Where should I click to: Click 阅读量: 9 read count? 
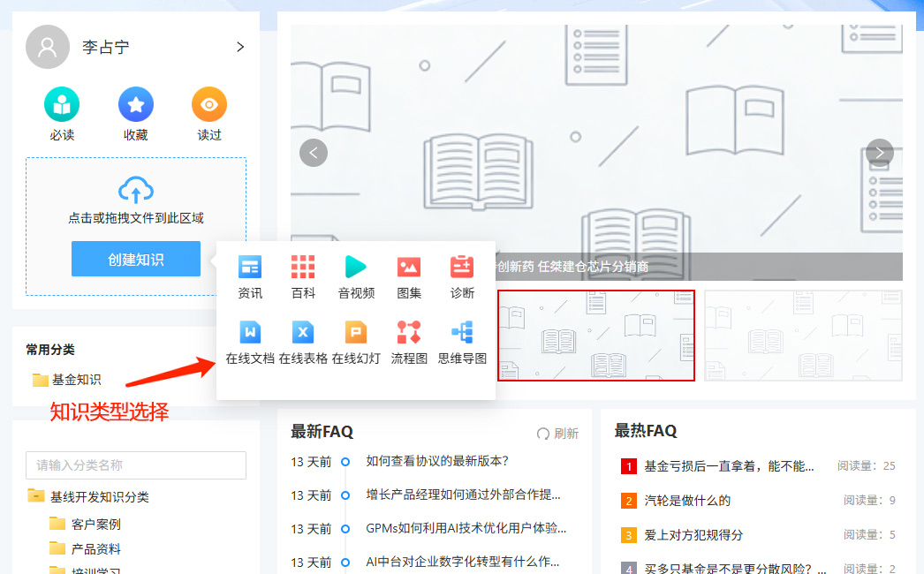tap(870, 501)
